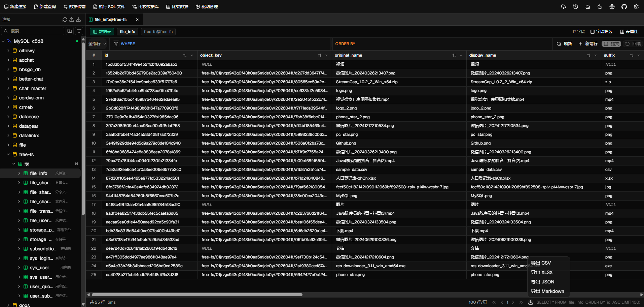
Task: Open 字段筛选 field filter
Action: click(x=601, y=32)
